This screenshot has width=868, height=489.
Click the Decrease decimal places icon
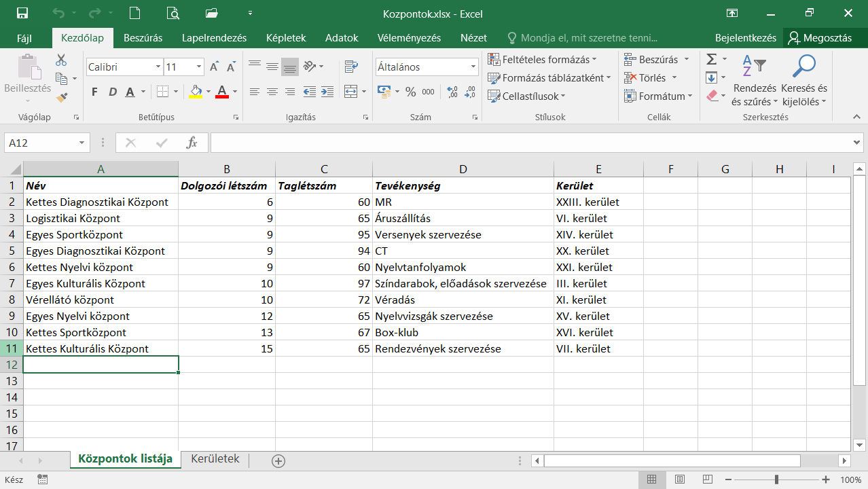click(470, 92)
